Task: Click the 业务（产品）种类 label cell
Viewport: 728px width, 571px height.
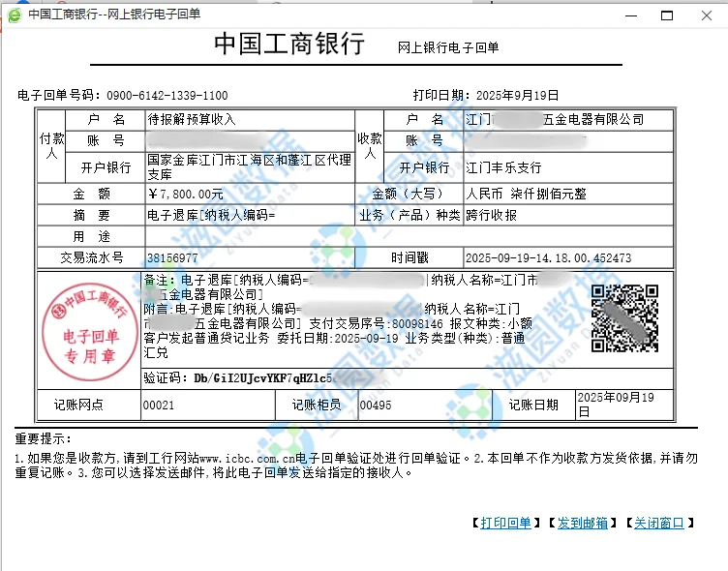Action: coord(409,216)
